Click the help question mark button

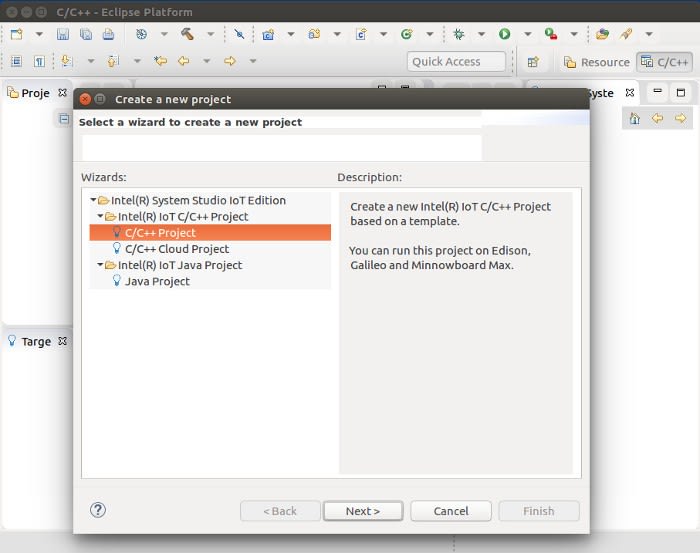[x=98, y=510]
